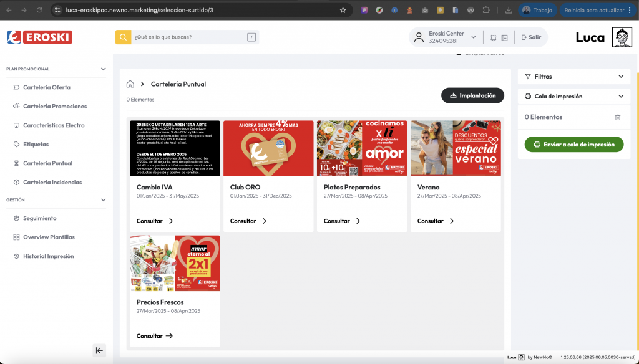Click the trash icon in print queue
This screenshot has height=364, width=639.
tap(617, 117)
